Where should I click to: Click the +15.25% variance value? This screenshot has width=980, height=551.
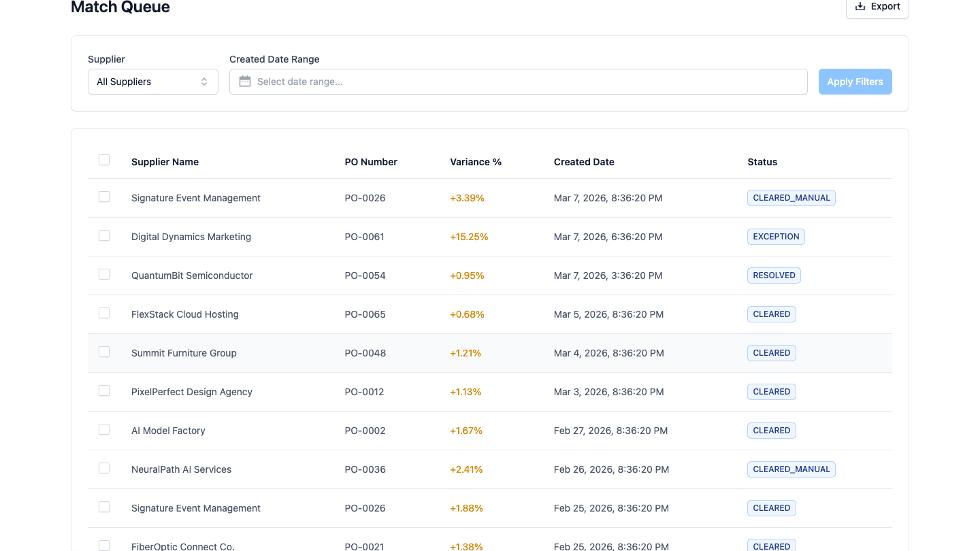[469, 237]
